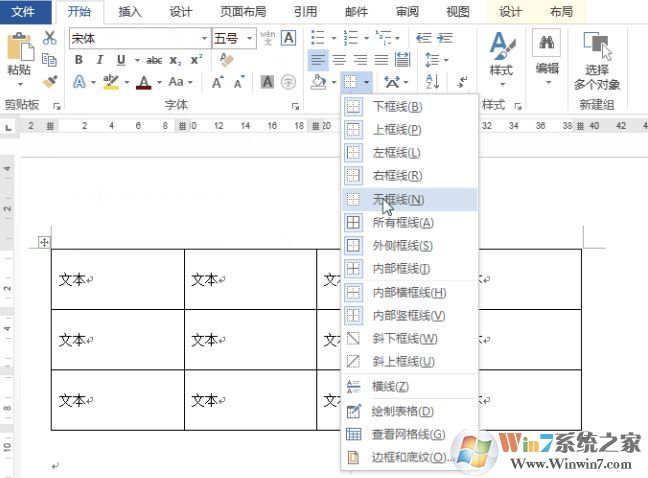Click the Copy icon in clipboard group
Viewport: 648px width, 478px height.
(50, 60)
